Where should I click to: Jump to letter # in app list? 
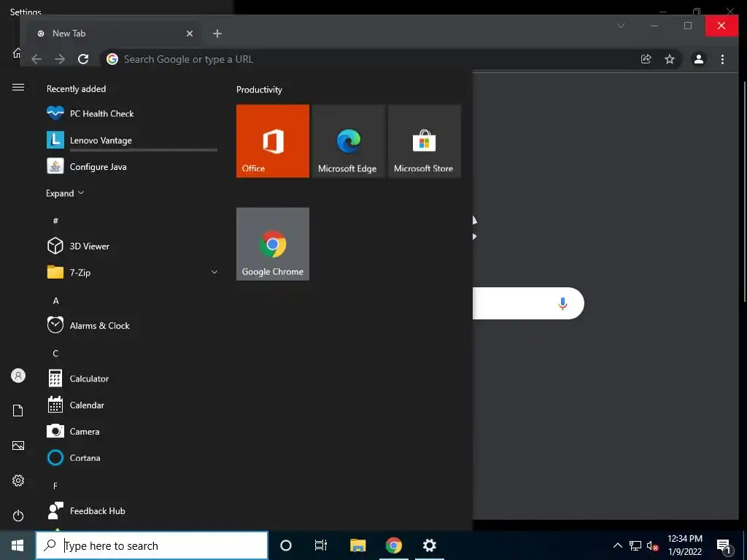[55, 220]
